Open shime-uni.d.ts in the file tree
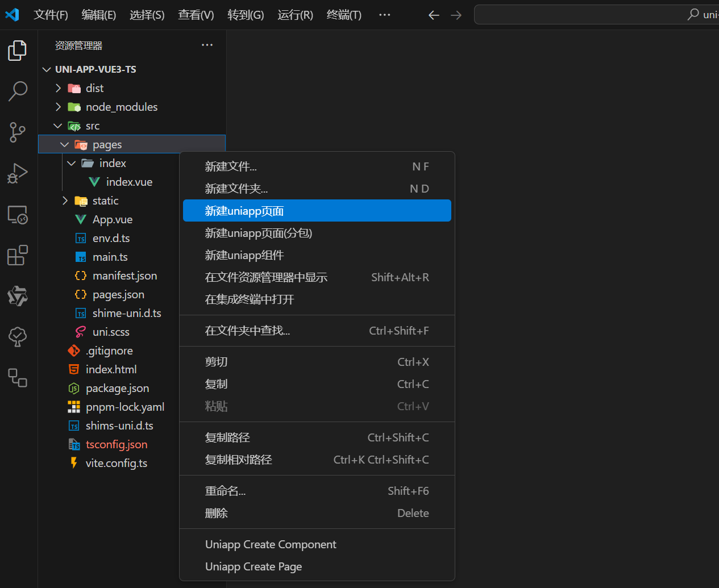The width and height of the screenshot is (719, 588). [x=127, y=313]
